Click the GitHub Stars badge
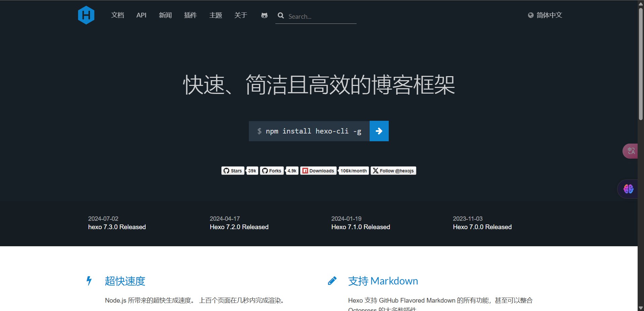 (x=233, y=171)
